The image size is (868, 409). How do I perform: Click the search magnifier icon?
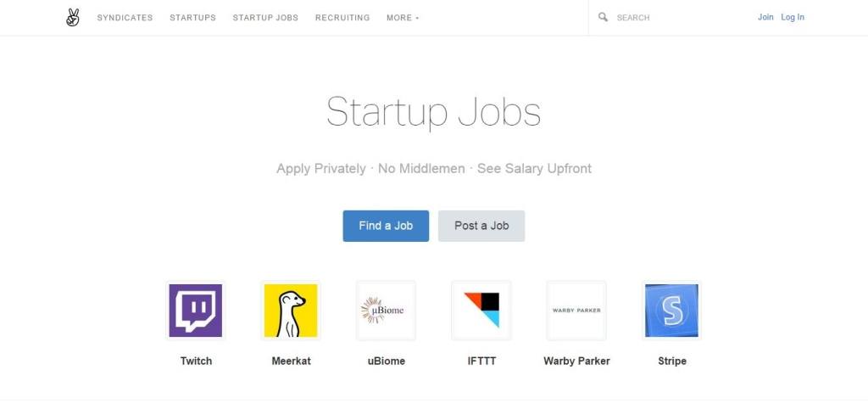603,17
